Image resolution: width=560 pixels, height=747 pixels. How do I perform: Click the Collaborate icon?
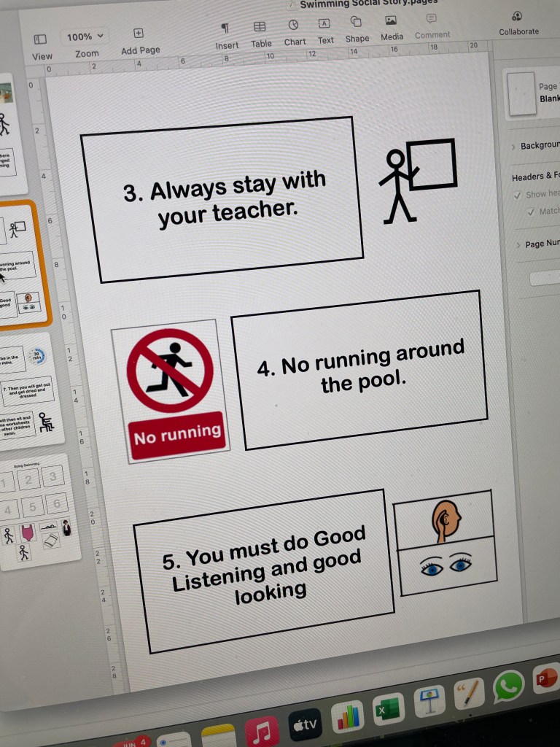tap(517, 16)
